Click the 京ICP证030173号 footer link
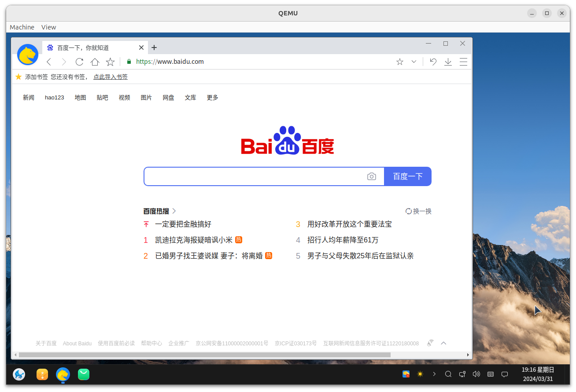The width and height of the screenshot is (576, 392). point(296,344)
